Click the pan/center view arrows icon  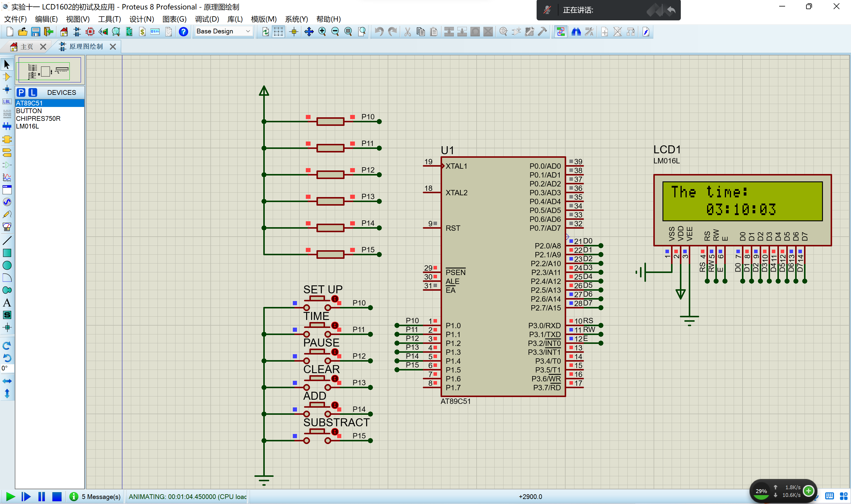[x=309, y=32]
